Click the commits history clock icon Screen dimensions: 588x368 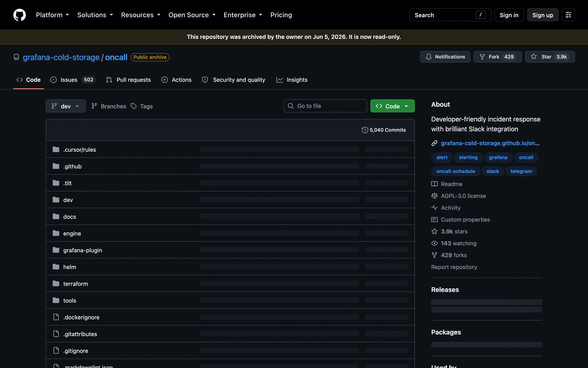click(x=365, y=130)
